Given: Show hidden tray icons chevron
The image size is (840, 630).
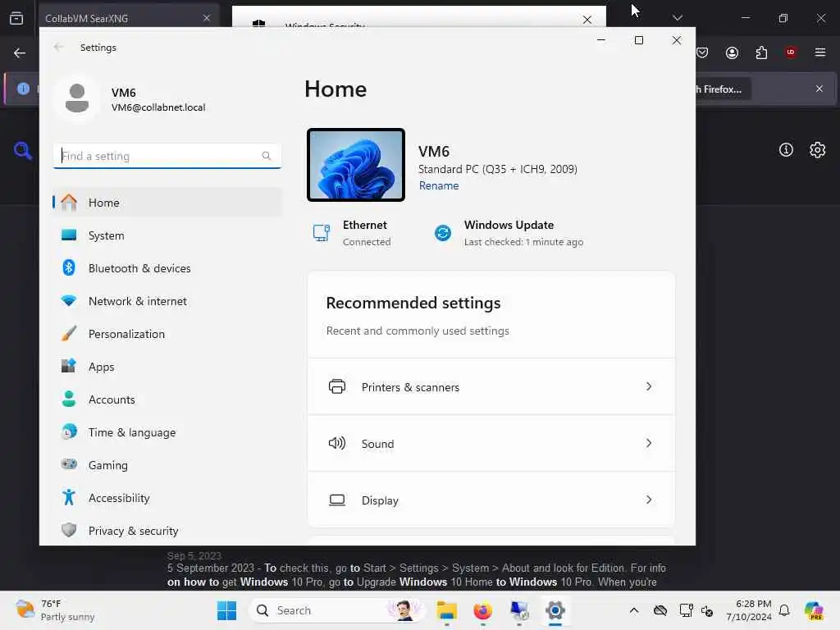Looking at the screenshot, I should click(634, 610).
